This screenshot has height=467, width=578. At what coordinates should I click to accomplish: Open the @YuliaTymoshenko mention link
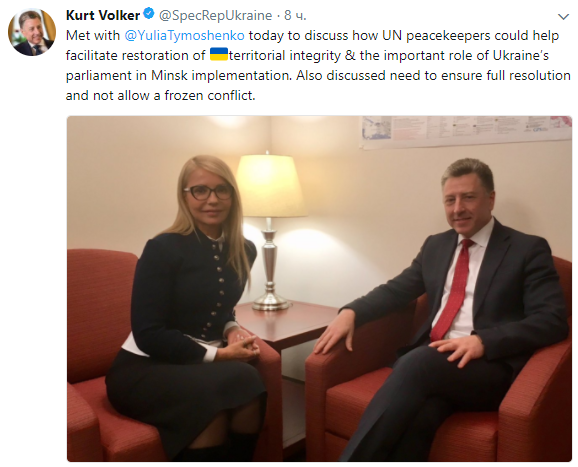(x=184, y=35)
